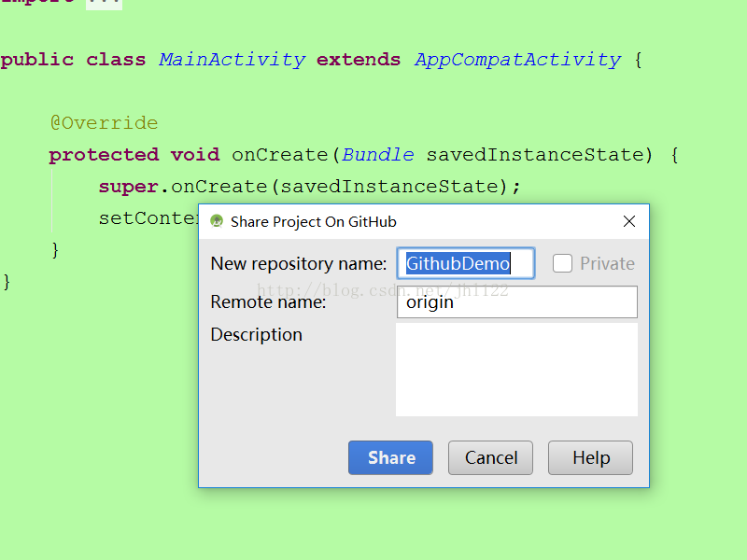This screenshot has height=560, width=747.
Task: Click the 'protected void' keywords in code
Action: [x=134, y=155]
